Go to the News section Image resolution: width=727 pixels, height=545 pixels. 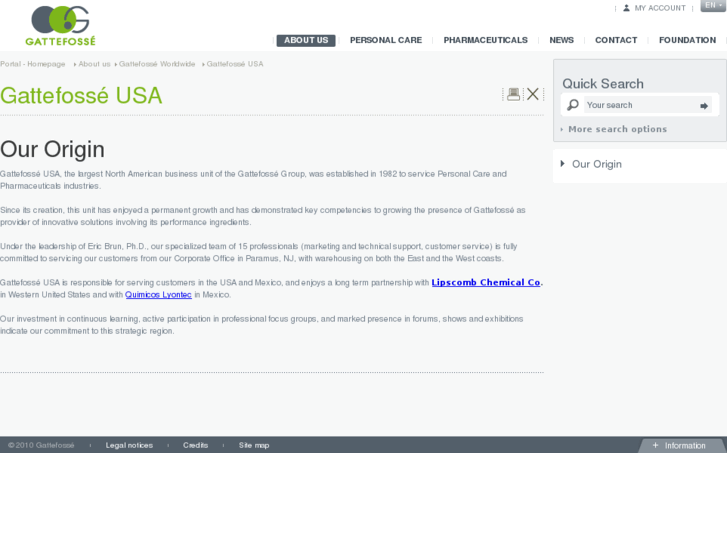tap(561, 40)
